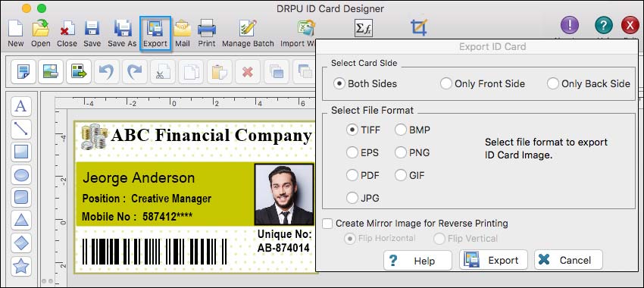Click the card properties document icon

point(23,72)
